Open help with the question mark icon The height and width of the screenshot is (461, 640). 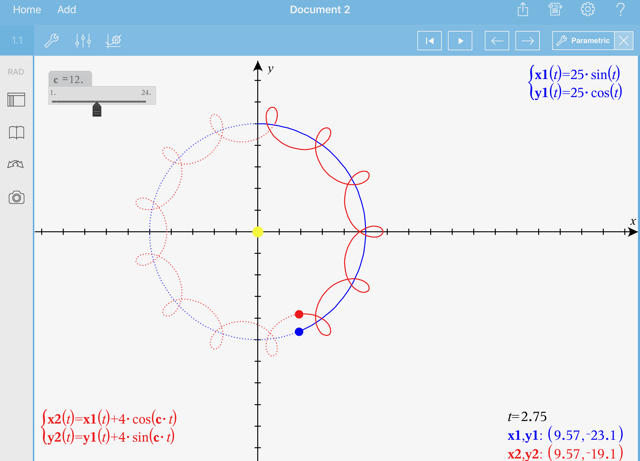coord(620,10)
